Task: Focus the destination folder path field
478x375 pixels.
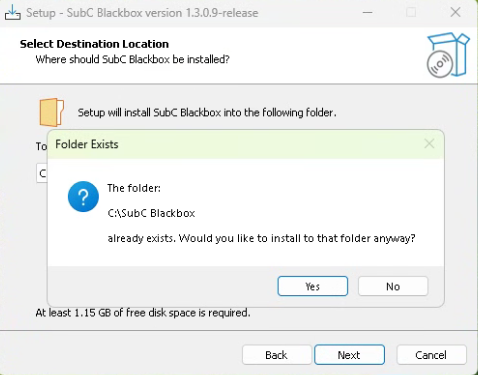Action: pyautogui.click(x=41, y=173)
